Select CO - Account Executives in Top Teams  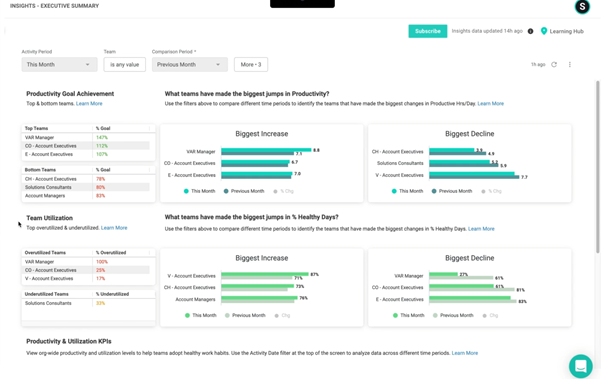[86, 146]
